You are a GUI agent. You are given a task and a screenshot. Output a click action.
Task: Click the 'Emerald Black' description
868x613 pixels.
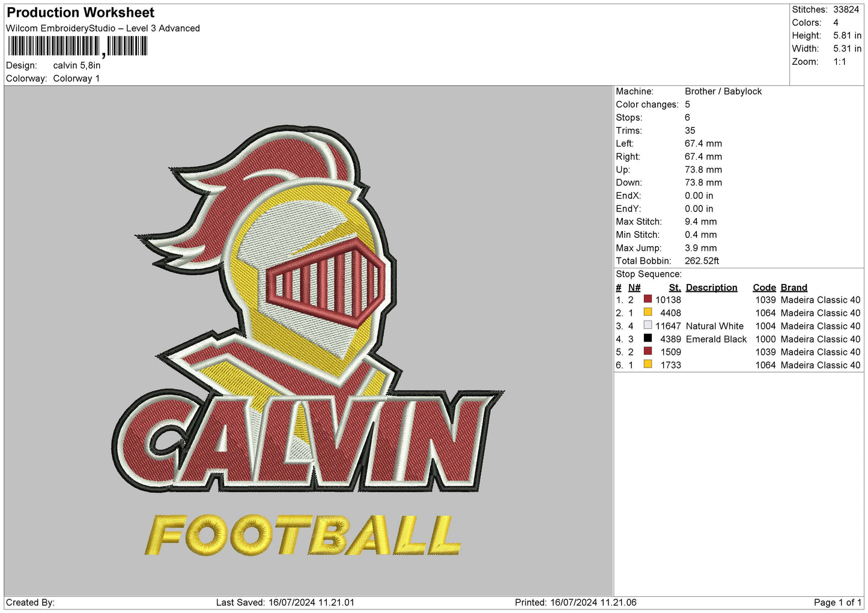(717, 339)
